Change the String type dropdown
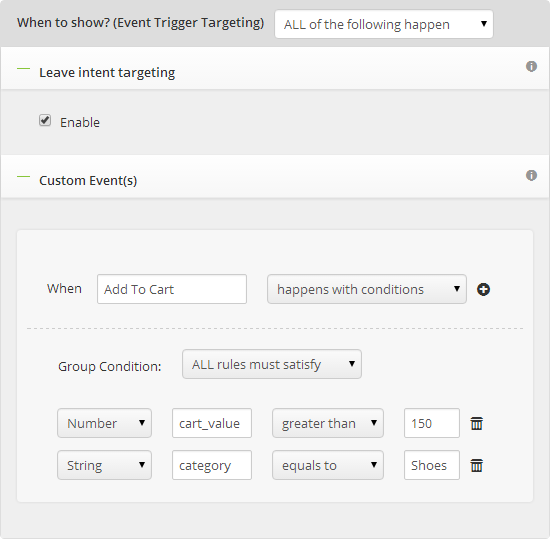Viewport: 550px width, 539px height. [x=105, y=465]
